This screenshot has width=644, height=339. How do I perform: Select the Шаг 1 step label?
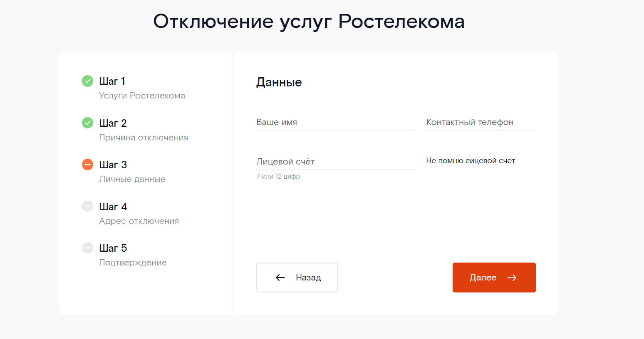112,81
